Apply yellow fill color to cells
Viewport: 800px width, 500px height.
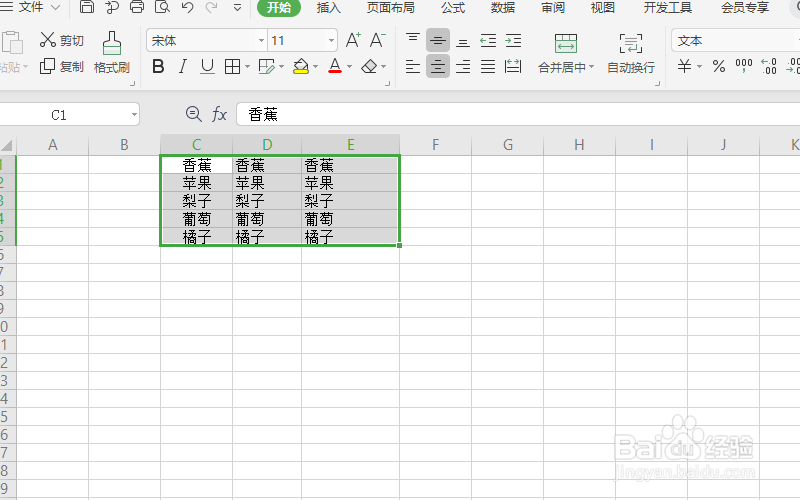pyautogui.click(x=301, y=66)
